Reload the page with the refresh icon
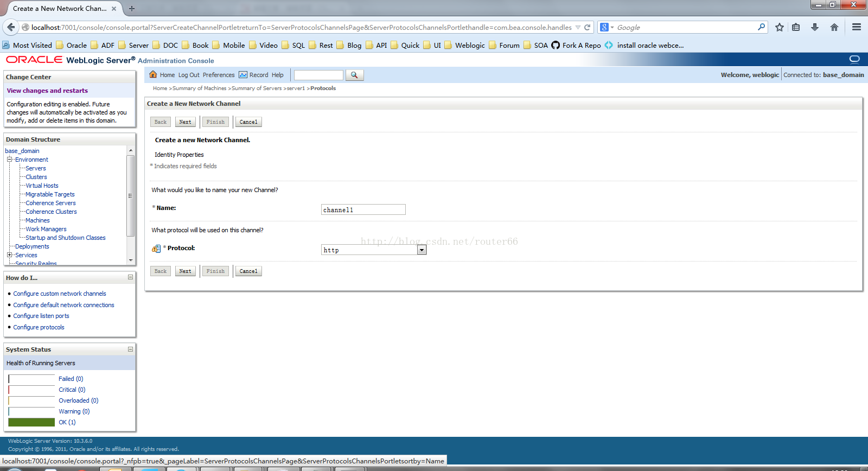 tap(587, 27)
